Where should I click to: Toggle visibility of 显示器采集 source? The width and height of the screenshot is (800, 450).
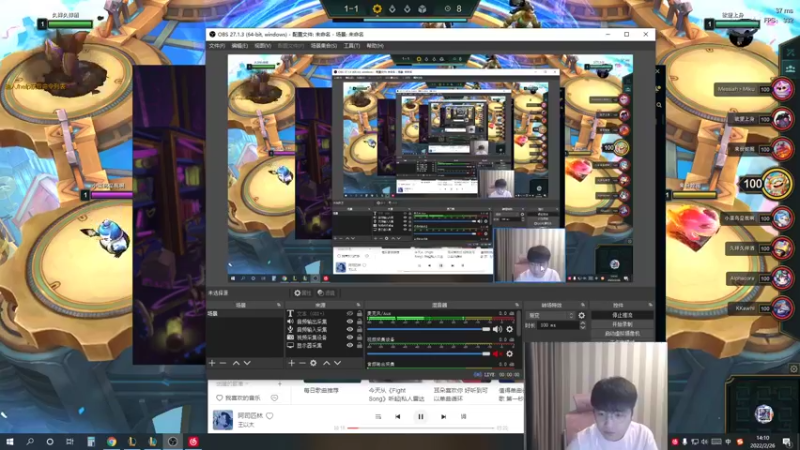pos(350,345)
